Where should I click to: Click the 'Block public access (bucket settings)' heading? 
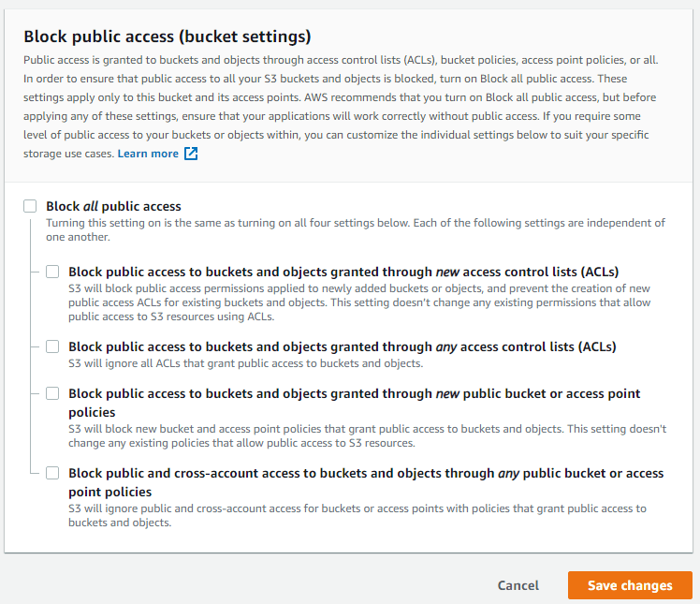(167, 37)
